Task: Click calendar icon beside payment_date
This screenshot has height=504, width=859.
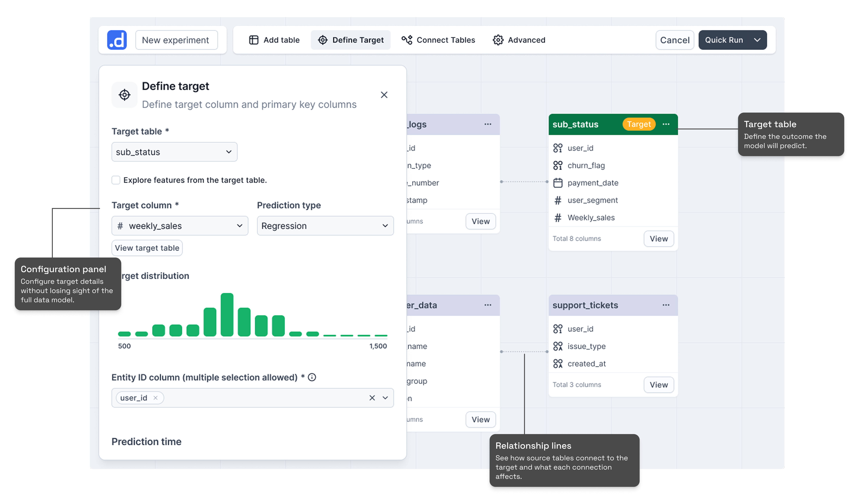Action: (x=558, y=183)
